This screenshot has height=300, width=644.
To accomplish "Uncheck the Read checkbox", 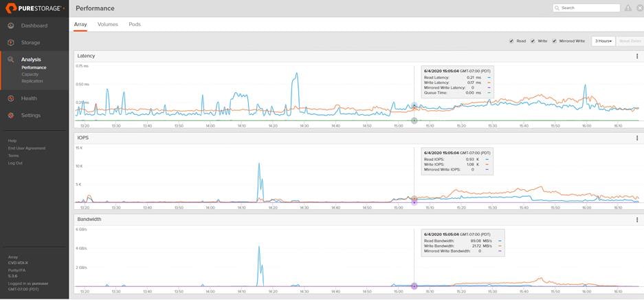I will click(x=511, y=41).
